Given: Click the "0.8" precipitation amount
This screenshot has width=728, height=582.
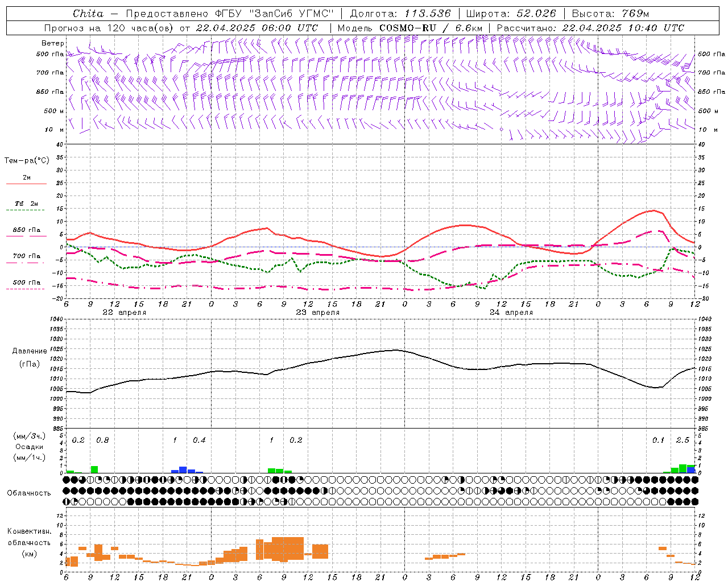Looking at the screenshot, I should [102, 440].
